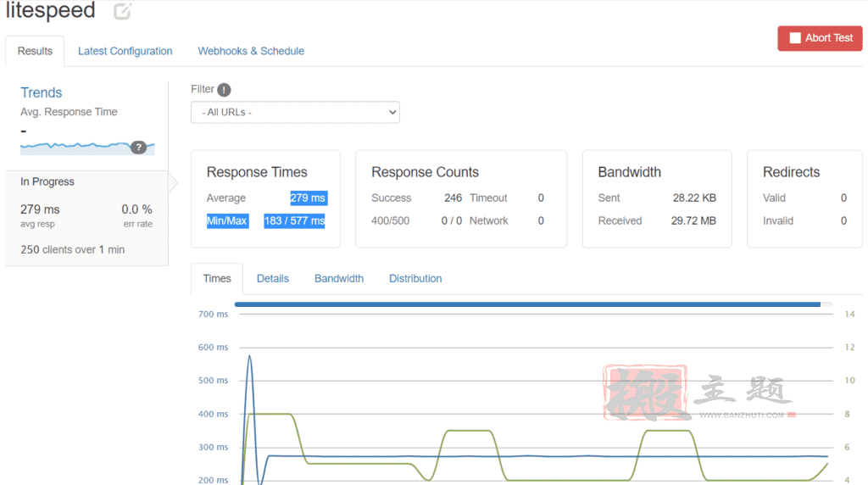Click the highlighted Min/Max label
This screenshot has width=868, height=485.
click(227, 221)
